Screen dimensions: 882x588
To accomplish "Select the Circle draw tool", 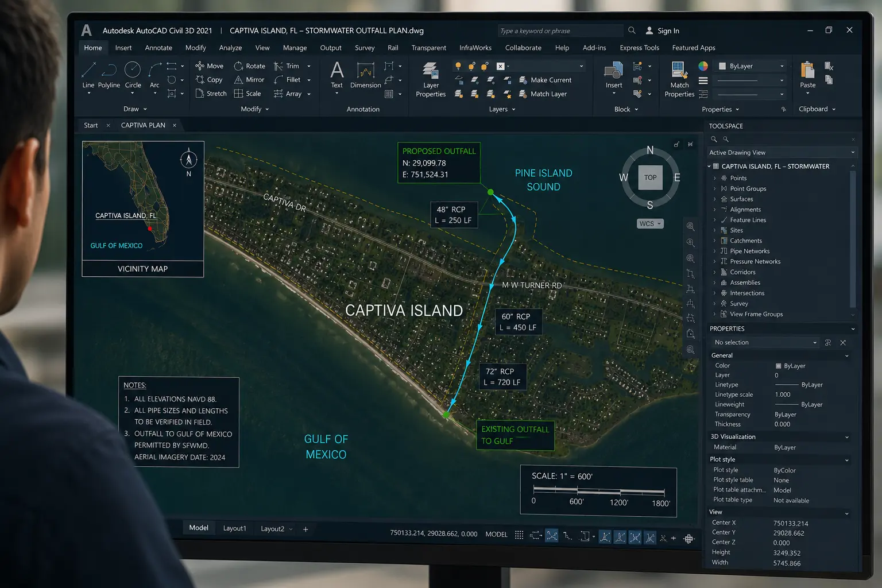I will click(133, 75).
